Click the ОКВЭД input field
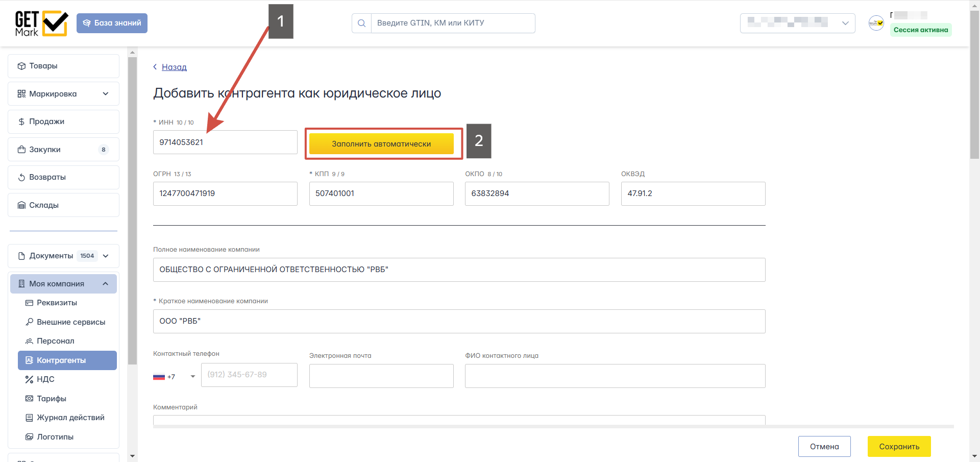980x462 pixels. pos(693,193)
